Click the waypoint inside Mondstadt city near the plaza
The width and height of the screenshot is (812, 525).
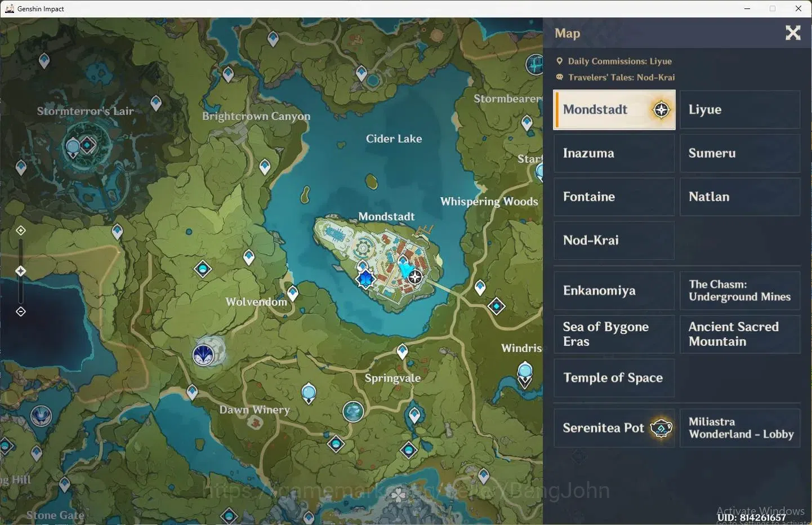(x=363, y=265)
